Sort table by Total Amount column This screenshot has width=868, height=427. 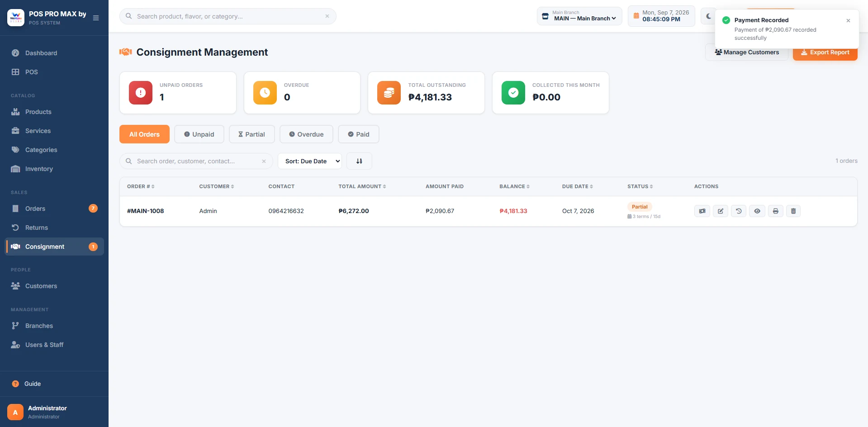coord(362,186)
